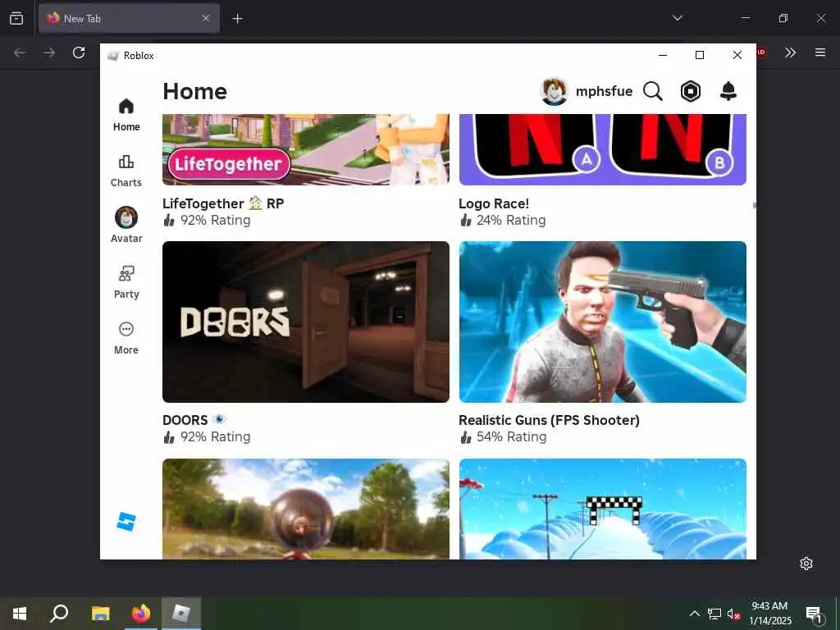840x630 pixels.
Task: Open new tab personalize gear icon
Action: (806, 564)
